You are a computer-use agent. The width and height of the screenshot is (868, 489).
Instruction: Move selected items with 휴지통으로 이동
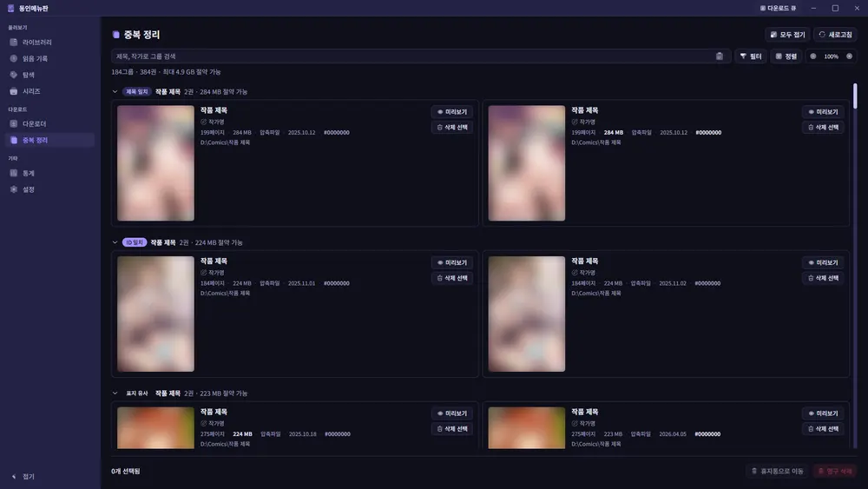pyautogui.click(x=777, y=471)
